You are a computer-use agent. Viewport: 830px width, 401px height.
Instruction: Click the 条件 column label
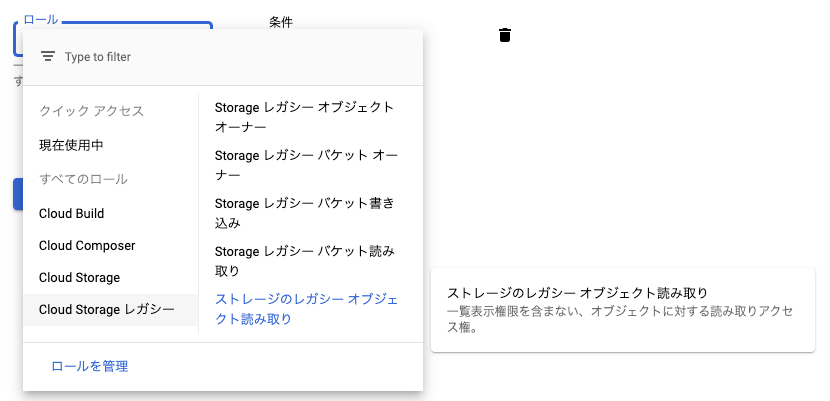[x=281, y=22]
